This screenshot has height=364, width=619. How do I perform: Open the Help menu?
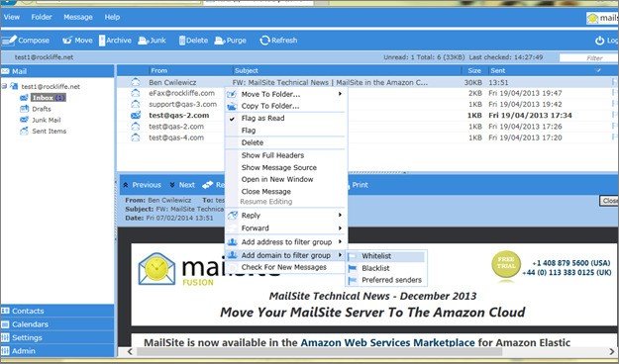coord(112,17)
